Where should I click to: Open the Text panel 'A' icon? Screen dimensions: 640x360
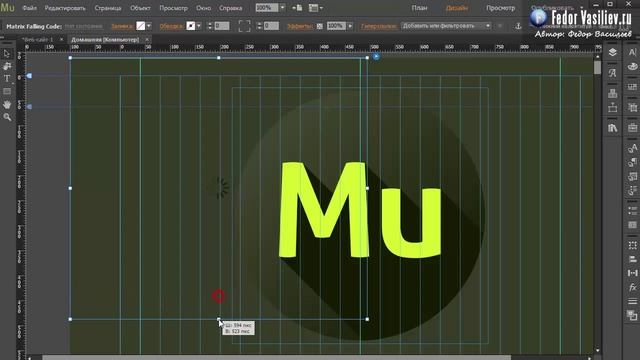(632, 52)
